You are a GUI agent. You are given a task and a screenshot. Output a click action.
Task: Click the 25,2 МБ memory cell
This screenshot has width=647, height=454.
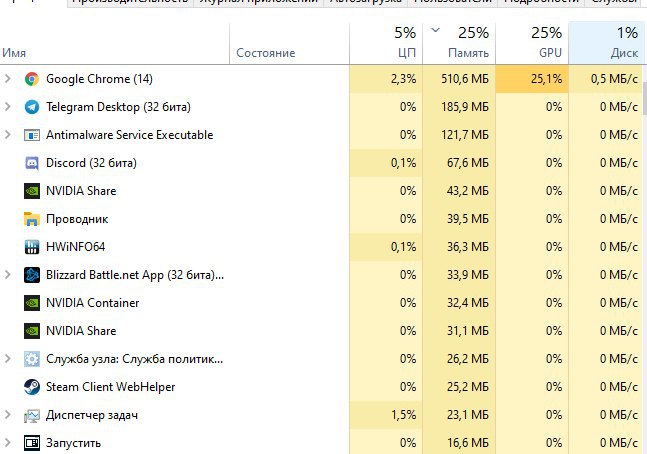coord(459,387)
